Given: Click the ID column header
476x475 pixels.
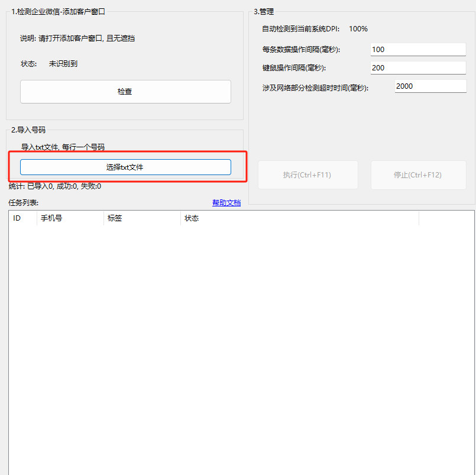Looking at the screenshot, I should pos(23,218).
